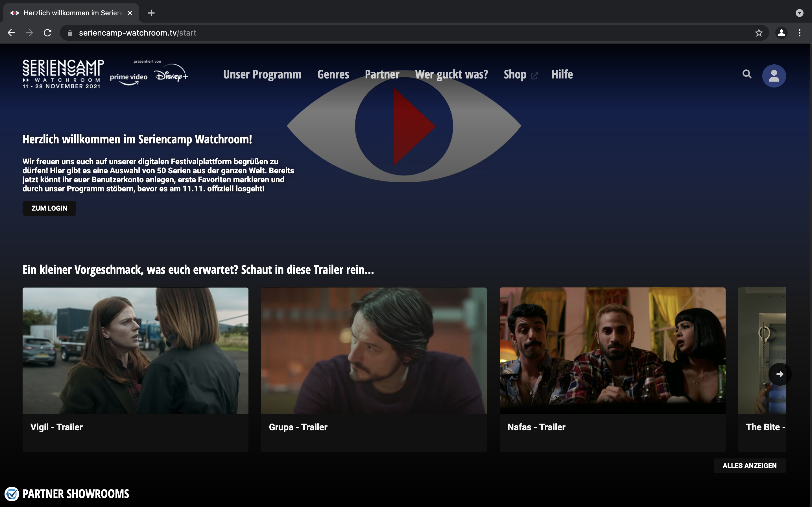Open the Vigil trailer thumbnail
This screenshot has height=507, width=812.
(136, 350)
